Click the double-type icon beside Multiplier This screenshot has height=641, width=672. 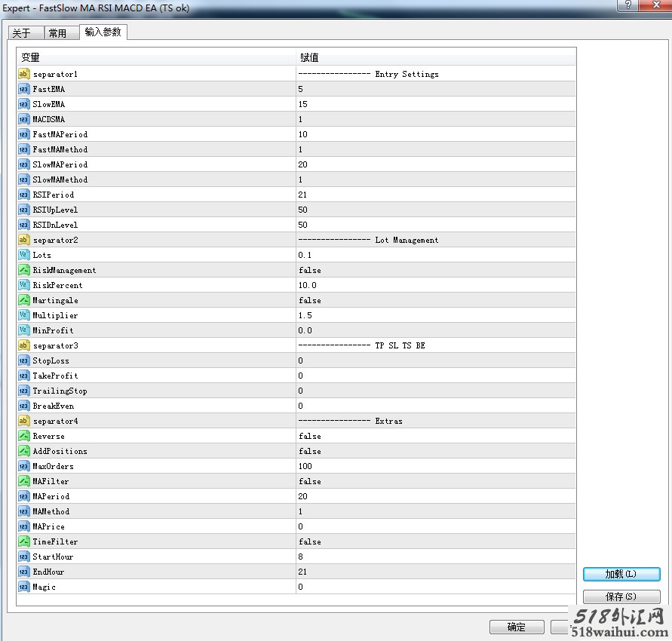(x=24, y=315)
